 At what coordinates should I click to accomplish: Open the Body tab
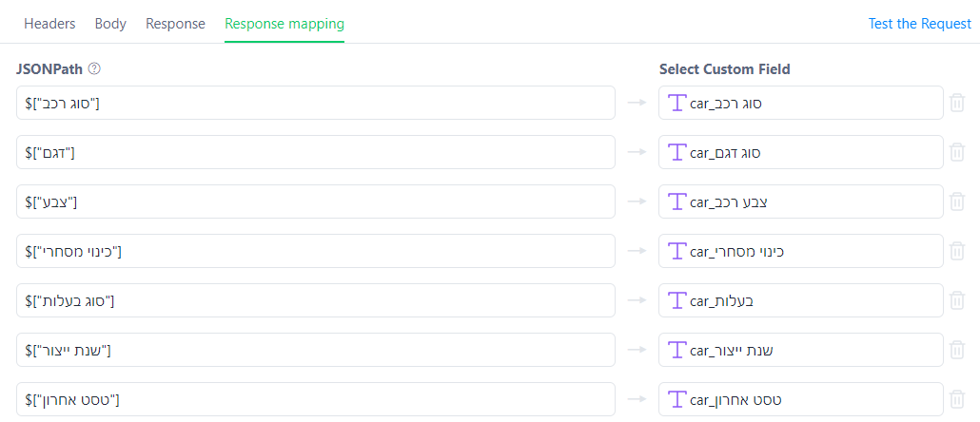coord(110,24)
